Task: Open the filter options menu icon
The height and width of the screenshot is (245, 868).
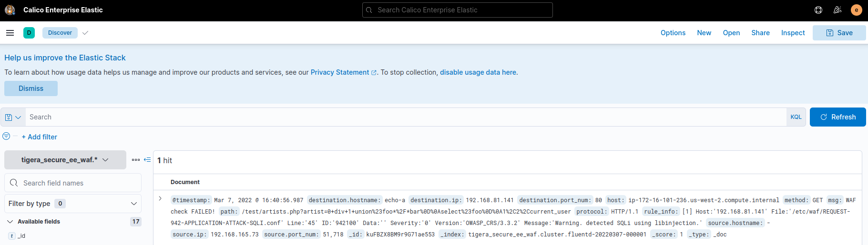Action: [6, 137]
